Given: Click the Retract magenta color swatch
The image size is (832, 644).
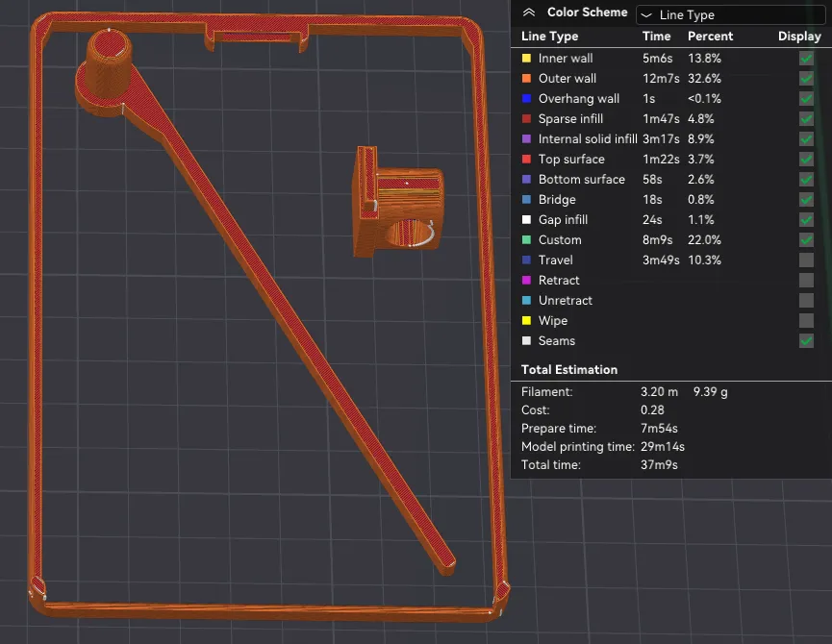Looking at the screenshot, I should (x=526, y=280).
